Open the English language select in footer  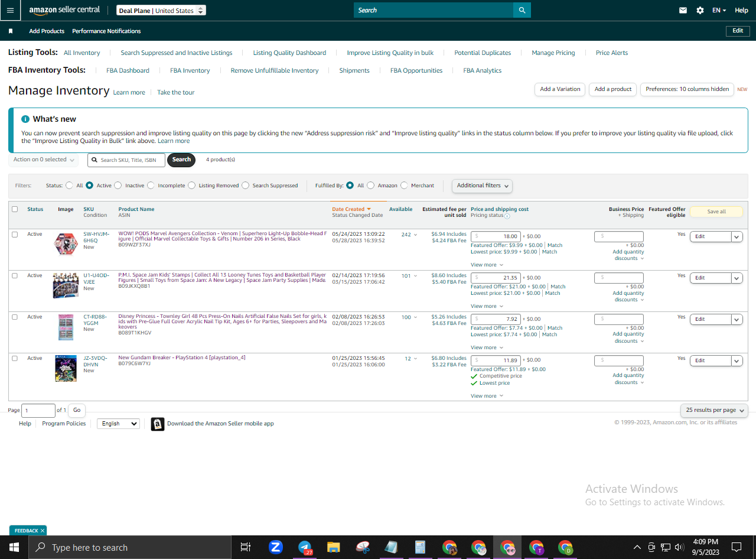(118, 424)
